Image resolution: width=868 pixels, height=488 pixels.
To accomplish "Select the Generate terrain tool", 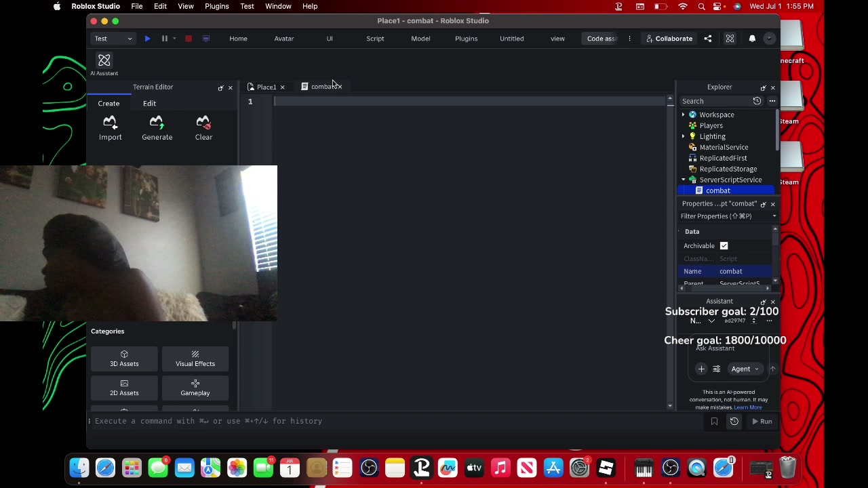I will pos(157,128).
